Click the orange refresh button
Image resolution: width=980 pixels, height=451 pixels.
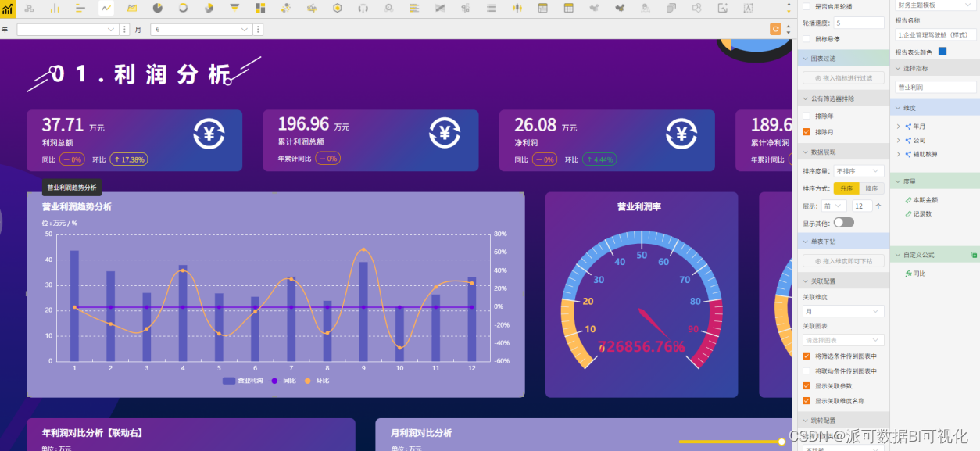tap(776, 29)
